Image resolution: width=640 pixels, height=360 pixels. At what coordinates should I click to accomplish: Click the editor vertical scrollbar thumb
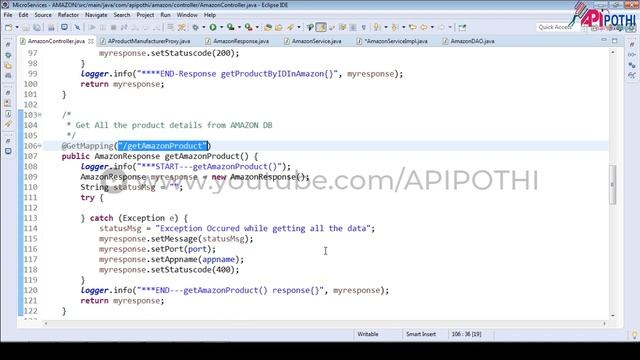click(x=612, y=184)
